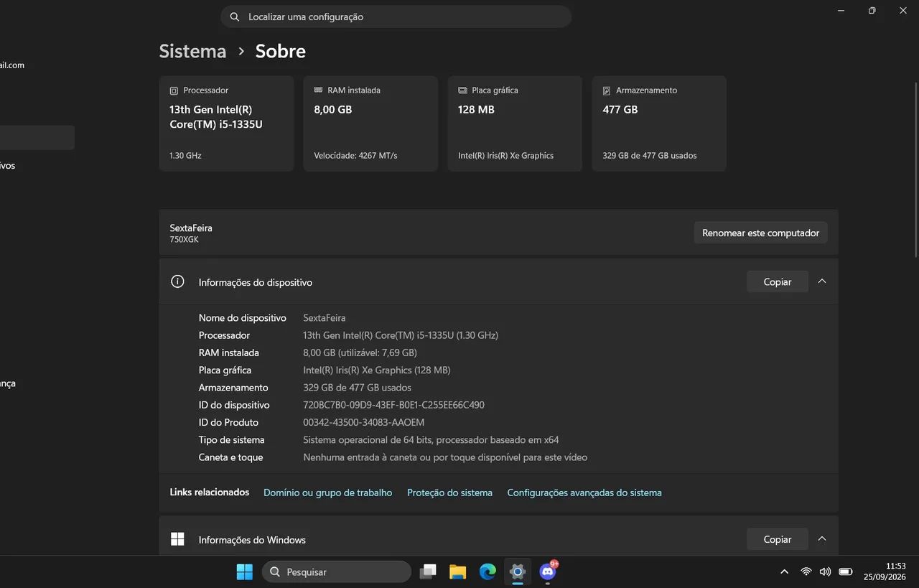Open the Placa gráfica 128 MB card
Viewport: 919px width, 588px height.
[515, 123]
